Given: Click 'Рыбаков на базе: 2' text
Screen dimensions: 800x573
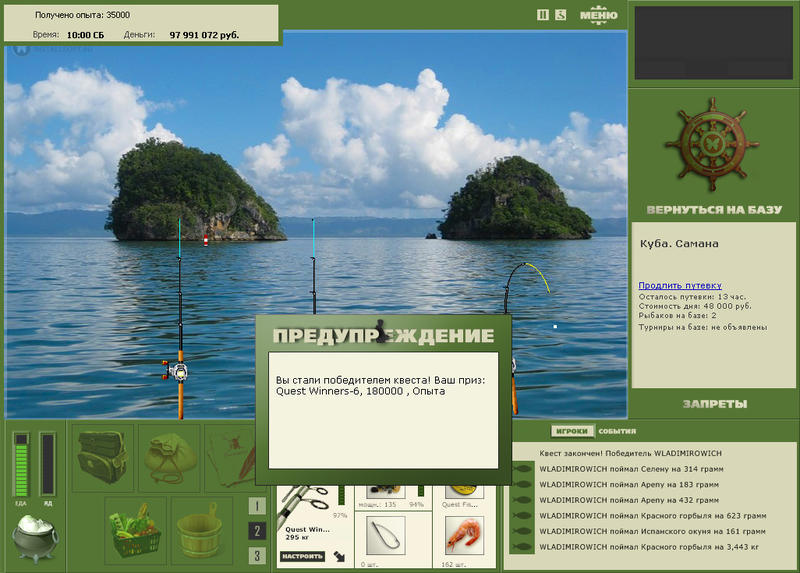Looking at the screenshot, I should point(678,316).
